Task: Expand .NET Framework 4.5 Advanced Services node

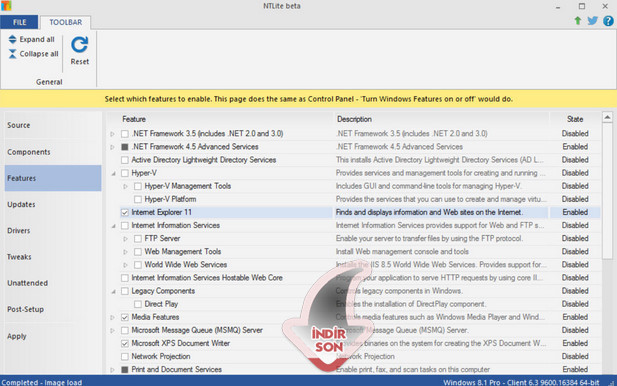Action: [x=113, y=147]
